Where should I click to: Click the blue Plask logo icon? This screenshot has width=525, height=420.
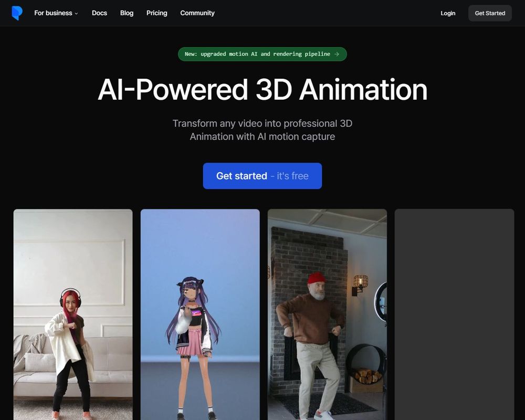pyautogui.click(x=17, y=13)
